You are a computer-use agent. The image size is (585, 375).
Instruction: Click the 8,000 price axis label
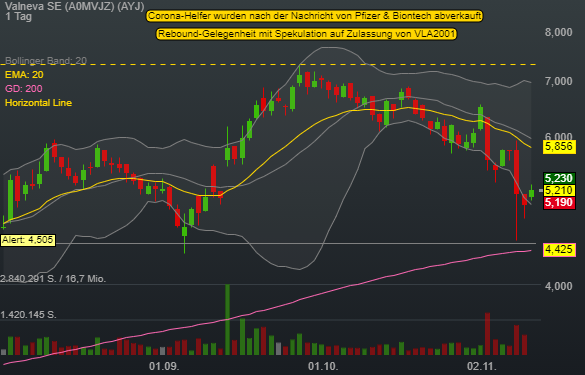559,32
